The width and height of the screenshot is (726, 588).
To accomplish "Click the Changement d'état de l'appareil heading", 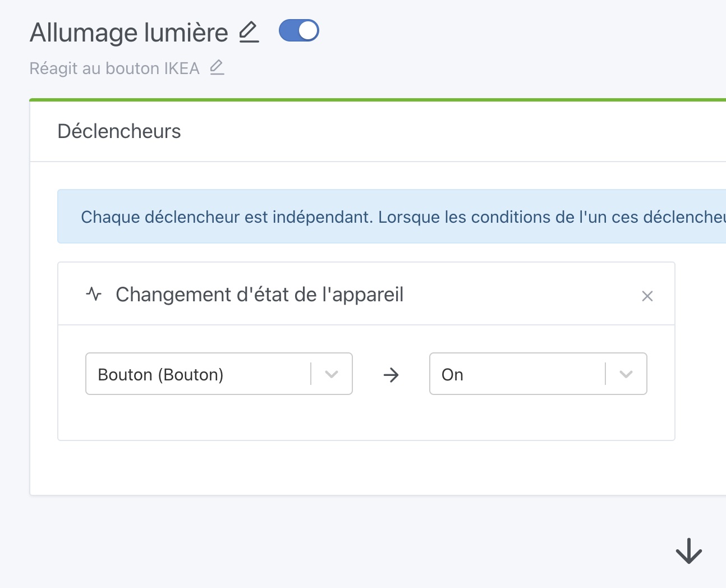I will tap(259, 295).
